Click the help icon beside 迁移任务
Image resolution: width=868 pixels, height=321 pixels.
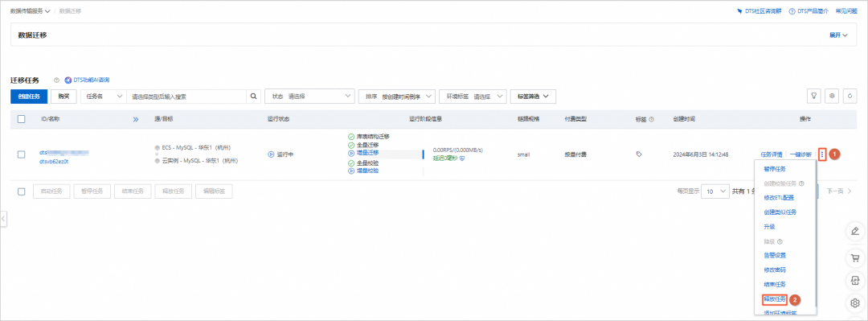56,80
